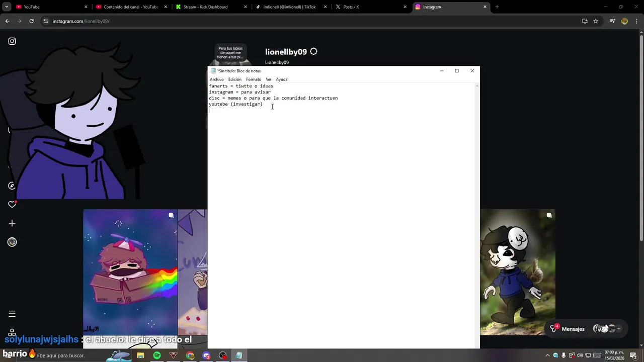Viewport: 644px width, 362px height.
Task: Click the line 'instagram = para avisar'
Action: (x=240, y=92)
